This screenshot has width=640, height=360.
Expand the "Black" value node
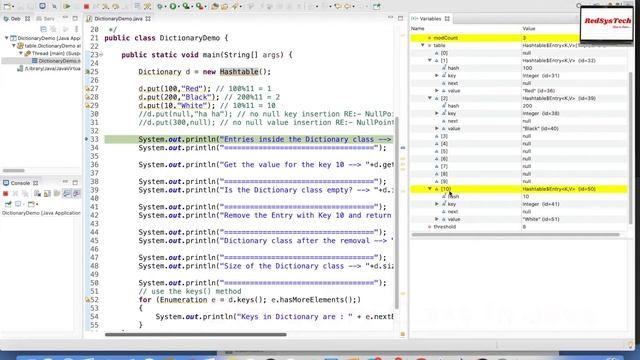click(437, 128)
